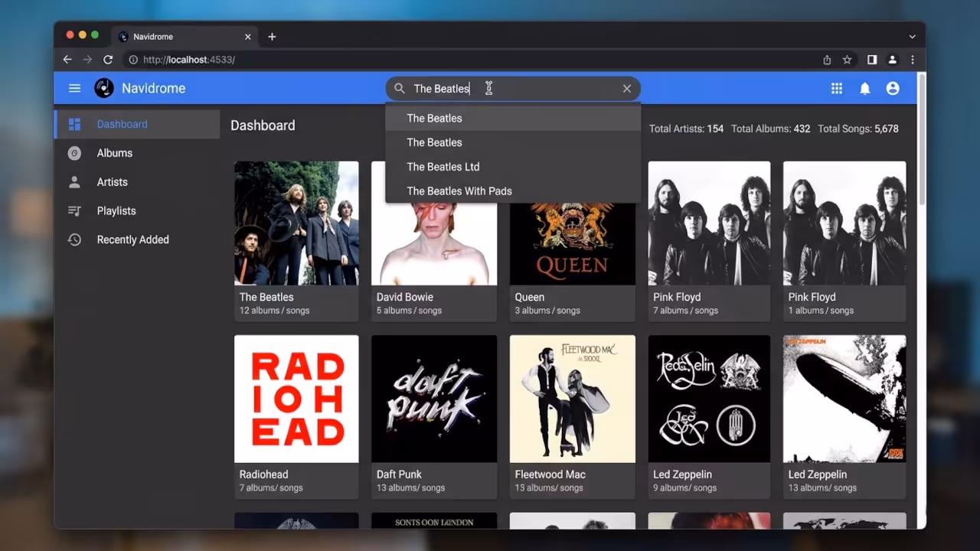Close the Navidrome browser tab

[248, 37]
